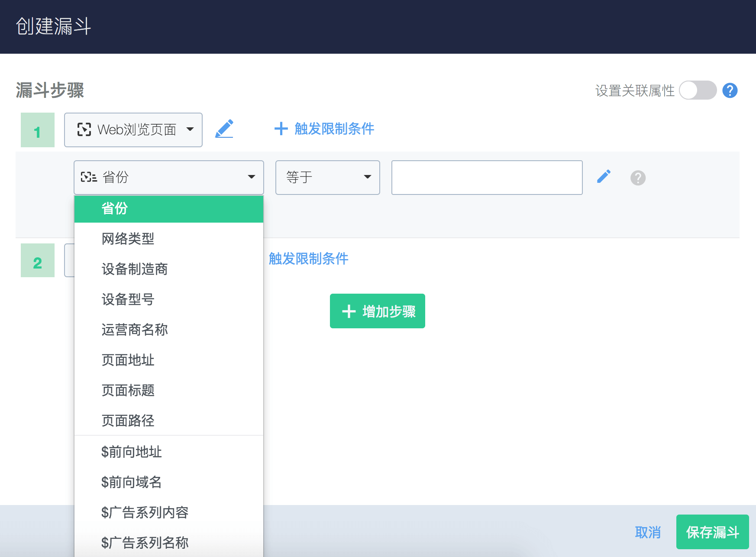Click the step 2 number badge

pos(38,260)
